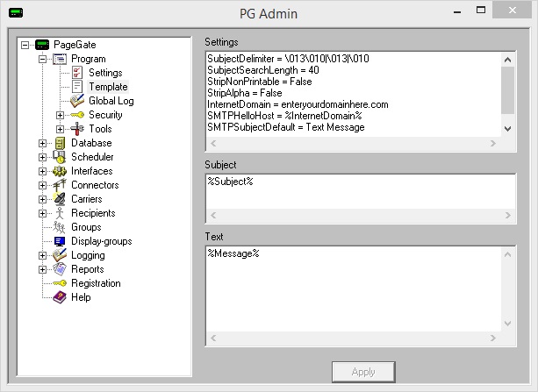The image size is (538, 392).
Task: Click the Tools wrench icon
Action: (77, 129)
